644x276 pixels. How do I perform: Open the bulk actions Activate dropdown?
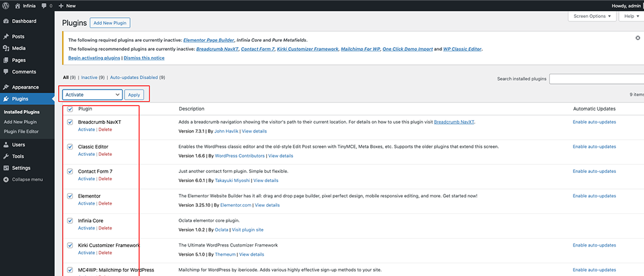tap(93, 94)
